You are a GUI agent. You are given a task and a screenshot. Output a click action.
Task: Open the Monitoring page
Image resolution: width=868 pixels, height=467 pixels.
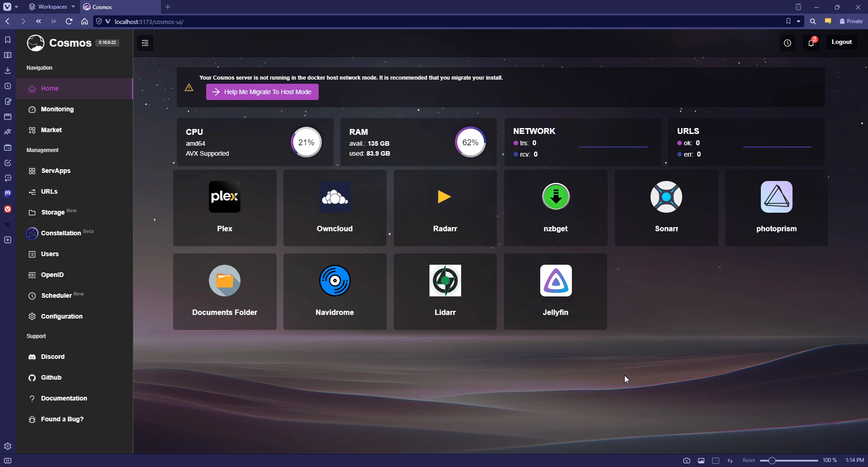[75, 109]
